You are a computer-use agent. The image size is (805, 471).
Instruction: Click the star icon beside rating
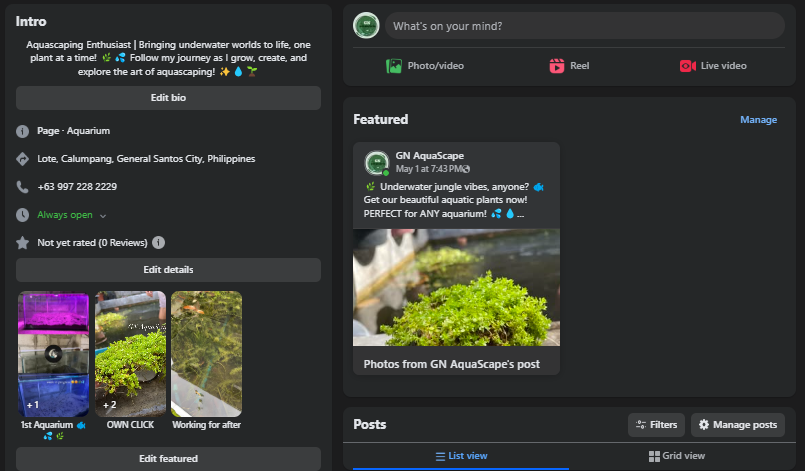23,242
